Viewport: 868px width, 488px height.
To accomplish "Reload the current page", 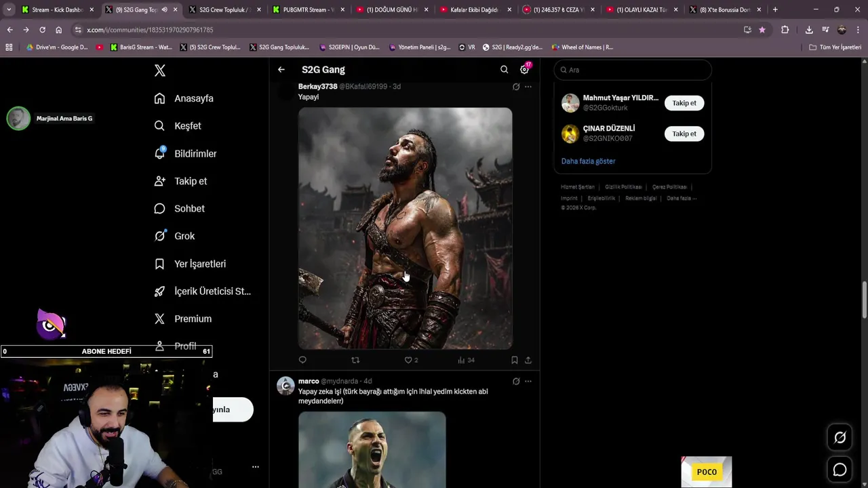I will (x=42, y=30).
